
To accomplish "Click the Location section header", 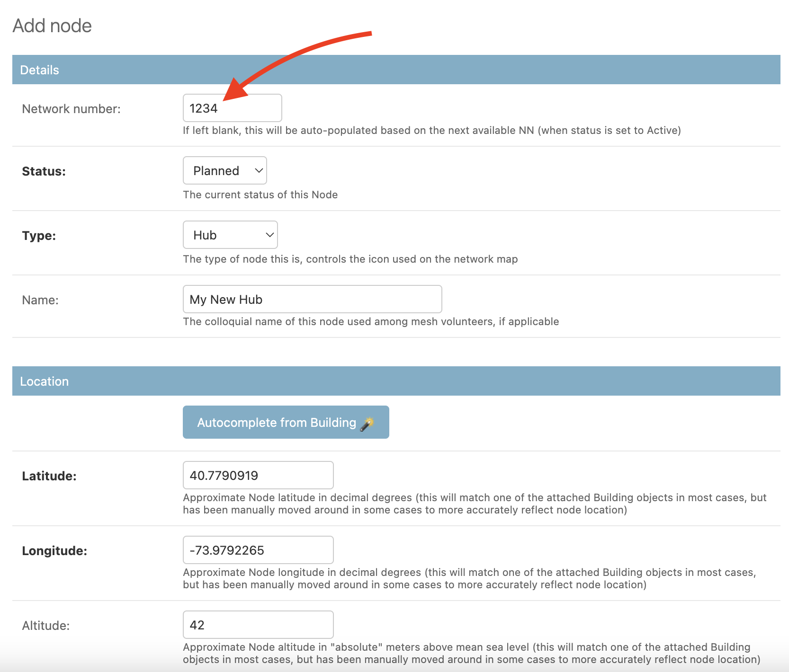I will pos(396,381).
